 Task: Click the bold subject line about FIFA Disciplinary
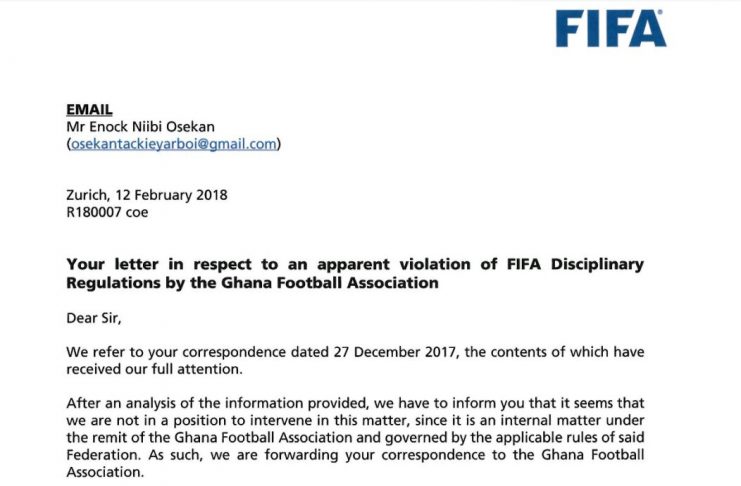355,264
